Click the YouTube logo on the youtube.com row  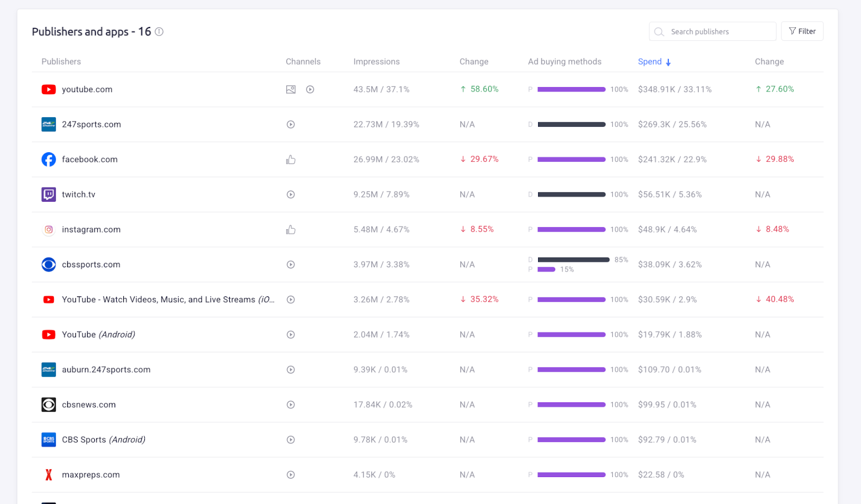point(48,89)
